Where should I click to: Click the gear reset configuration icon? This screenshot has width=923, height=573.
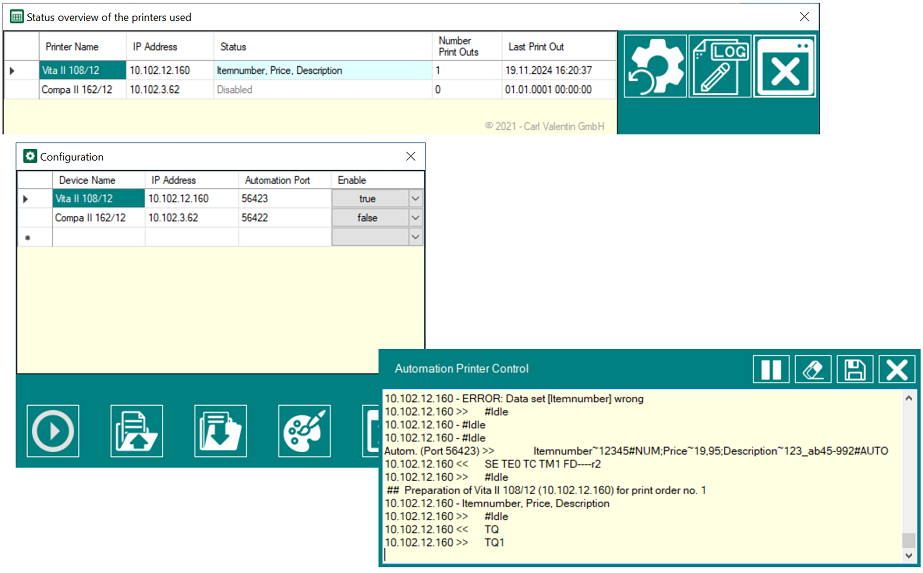[x=655, y=66]
